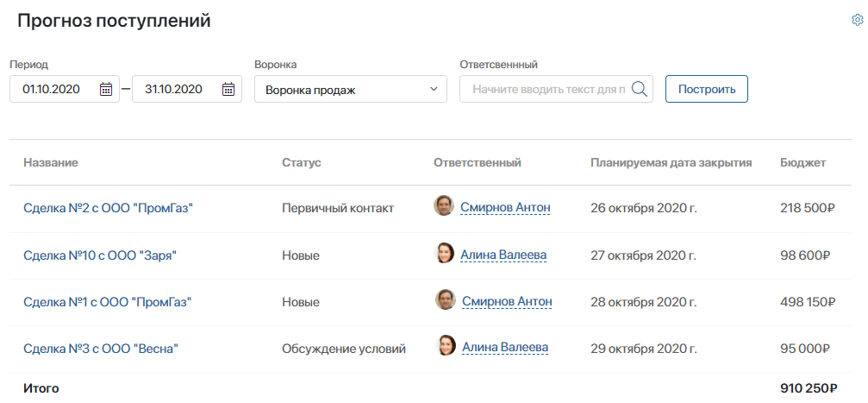Open Сделка №10 с ООО "Заря"
The image size is (868, 403).
[x=100, y=255]
